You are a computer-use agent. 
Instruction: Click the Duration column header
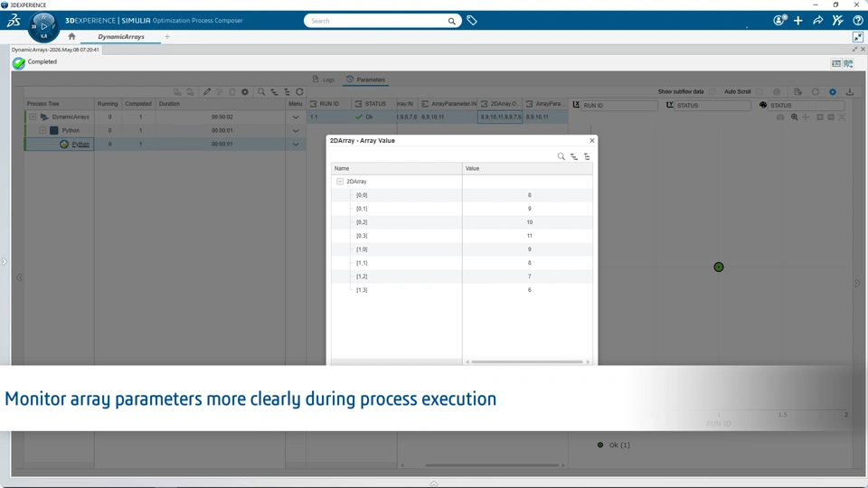point(221,103)
